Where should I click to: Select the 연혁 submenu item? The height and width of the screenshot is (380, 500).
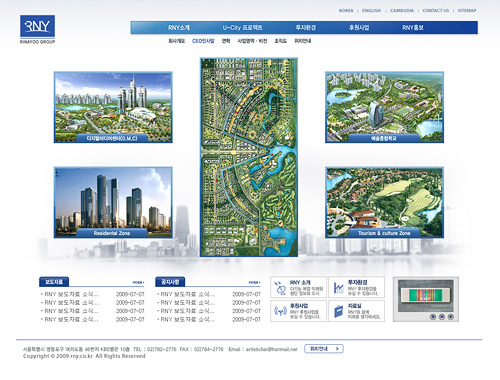click(x=226, y=41)
